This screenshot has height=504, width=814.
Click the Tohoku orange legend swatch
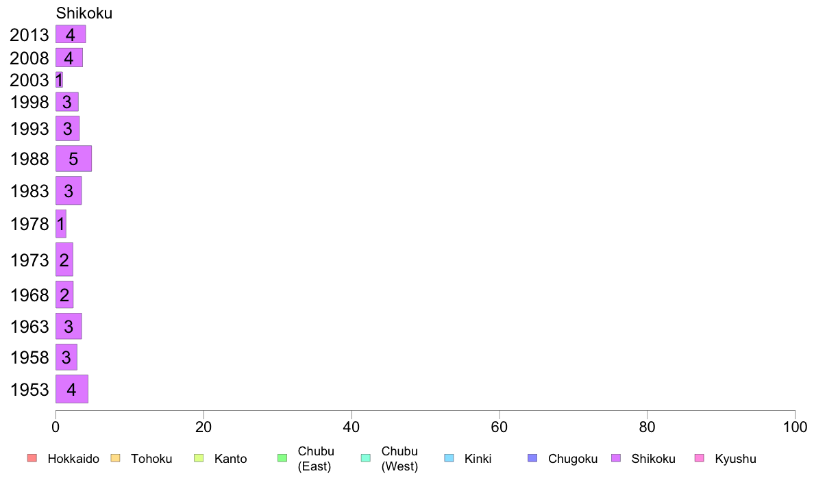pos(115,458)
